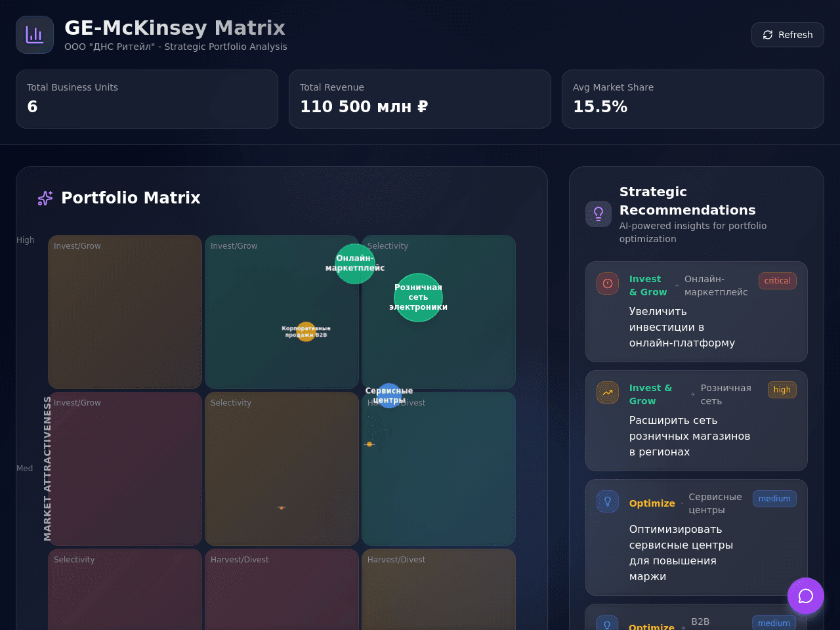840x630 pixels.
Task: Click the Total Business Units card
Action: coord(147,99)
